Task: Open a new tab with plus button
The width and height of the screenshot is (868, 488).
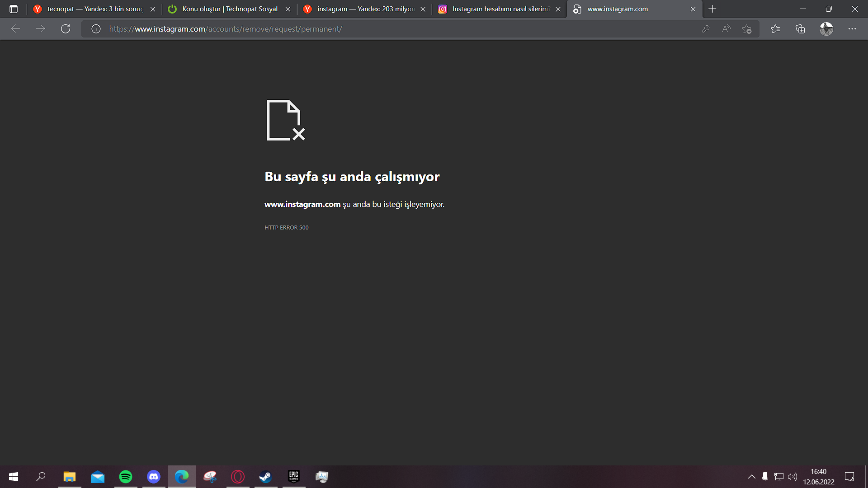Action: click(x=712, y=9)
